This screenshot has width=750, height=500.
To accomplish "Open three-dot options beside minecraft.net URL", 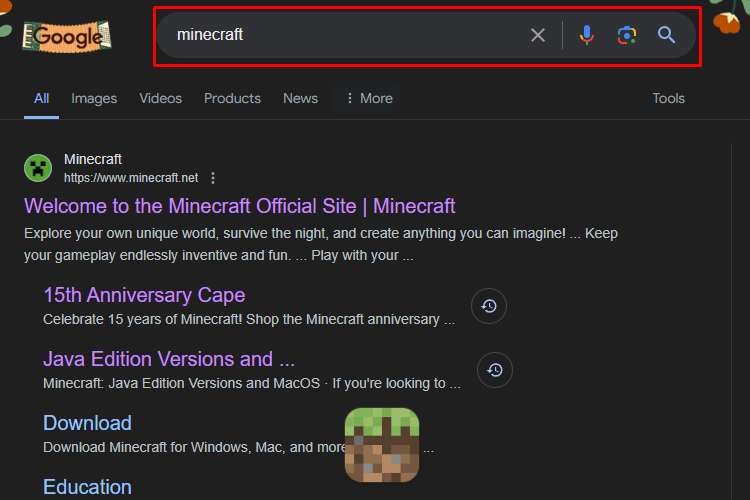I will (x=213, y=178).
